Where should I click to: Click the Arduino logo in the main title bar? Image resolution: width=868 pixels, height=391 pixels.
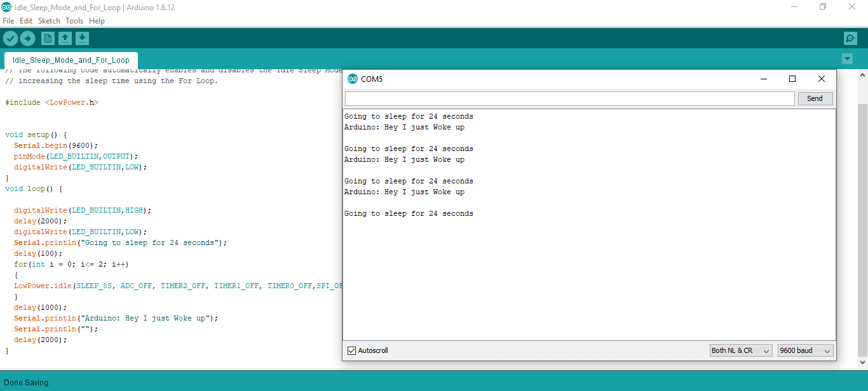pos(7,7)
